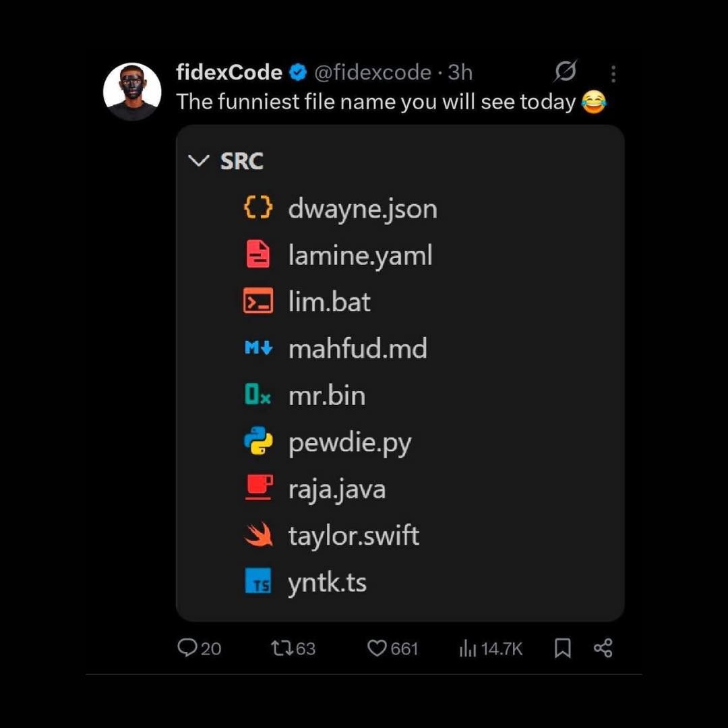
Task: Click the reply comment icon
Action: tap(186, 648)
